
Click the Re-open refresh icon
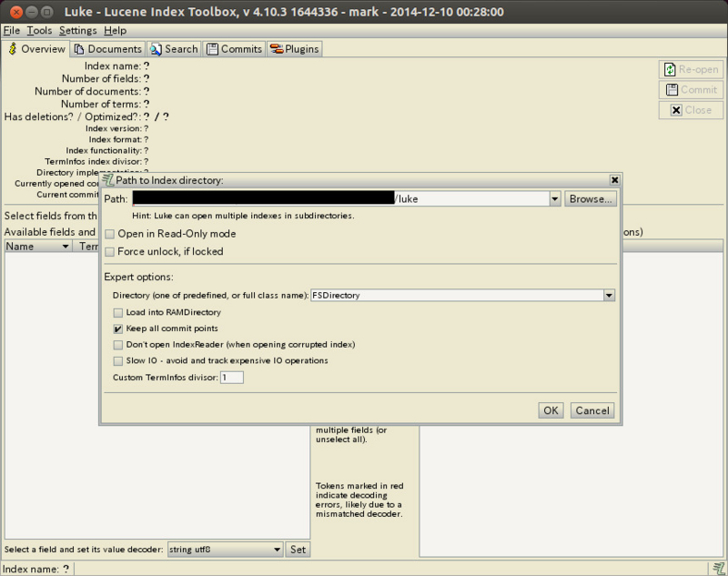coord(670,70)
